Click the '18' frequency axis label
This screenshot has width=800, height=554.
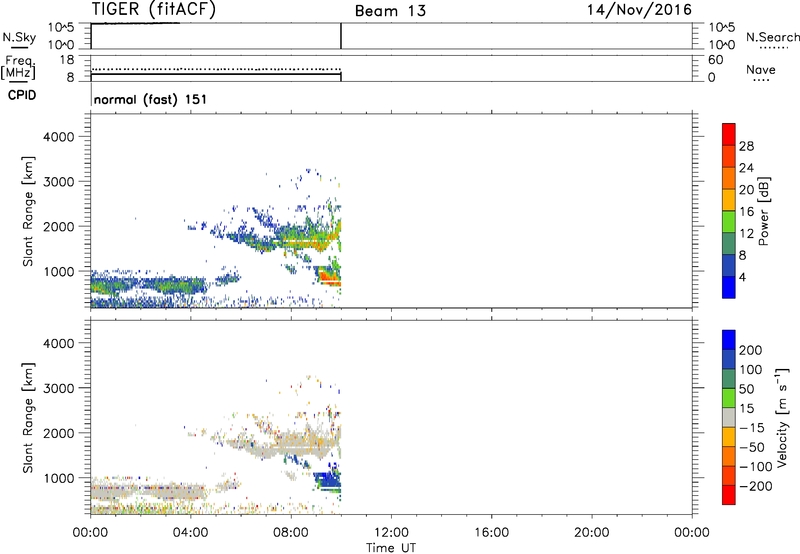tap(67, 60)
